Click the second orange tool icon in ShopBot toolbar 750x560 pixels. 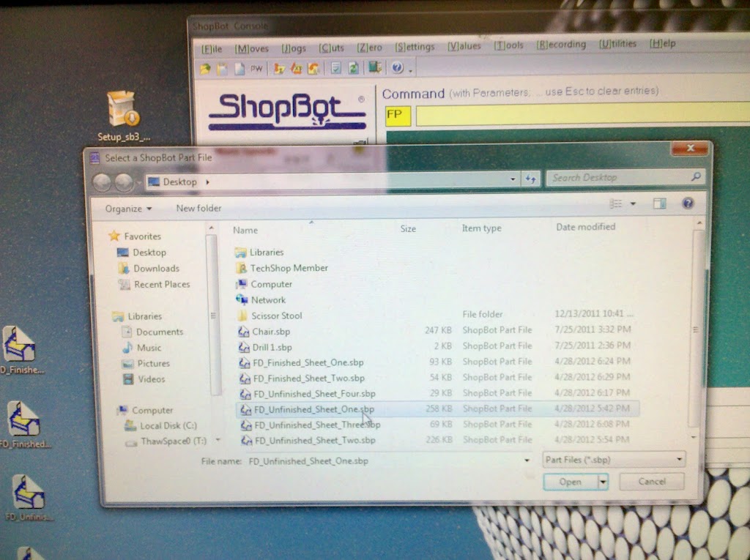click(297, 69)
